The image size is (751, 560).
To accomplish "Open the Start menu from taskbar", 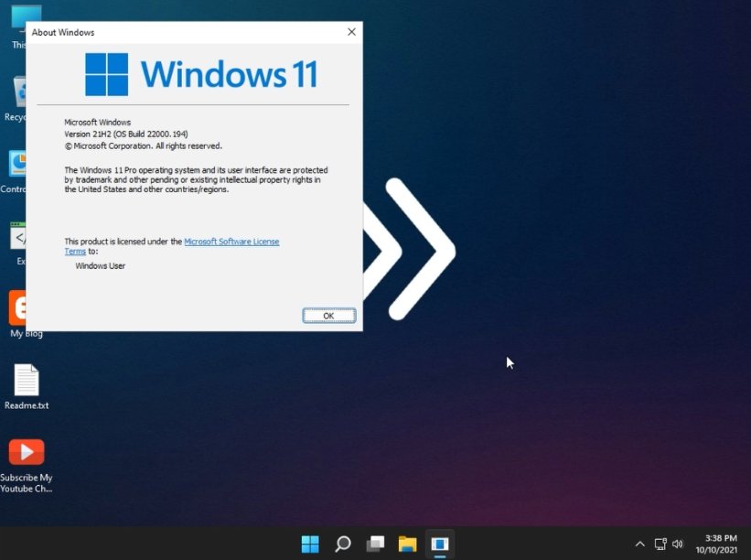I will click(x=310, y=544).
